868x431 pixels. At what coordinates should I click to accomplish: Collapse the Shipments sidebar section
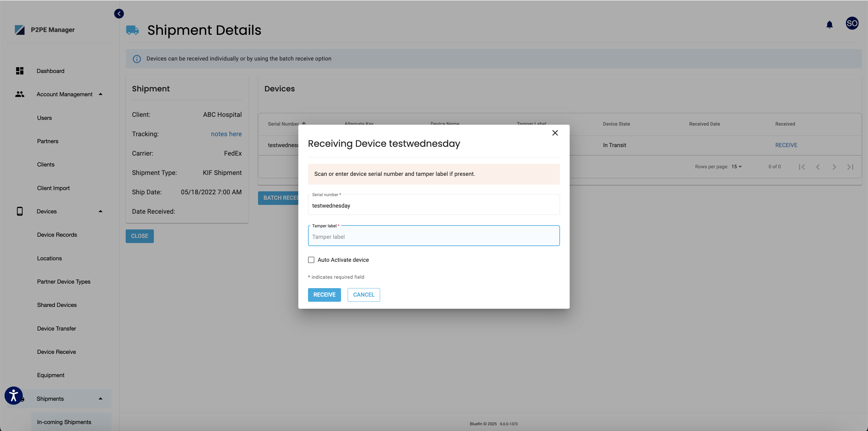coord(100,398)
